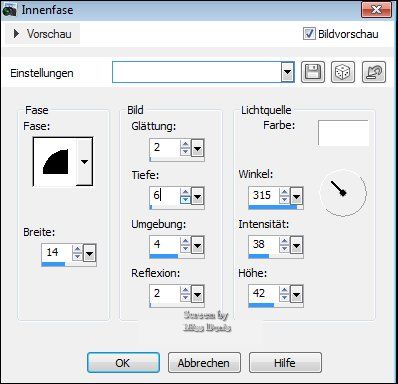Click the Höhe value field showing 42
The height and width of the screenshot is (384, 398).
pos(264,294)
